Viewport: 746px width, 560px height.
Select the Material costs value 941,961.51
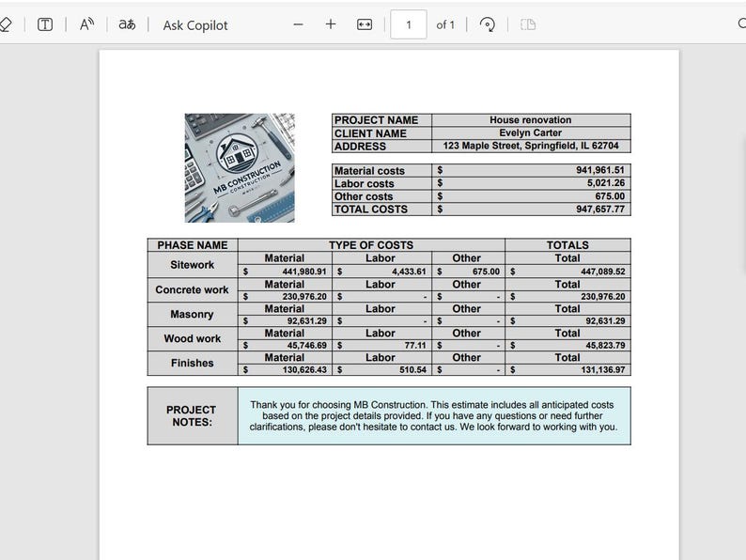(600, 170)
